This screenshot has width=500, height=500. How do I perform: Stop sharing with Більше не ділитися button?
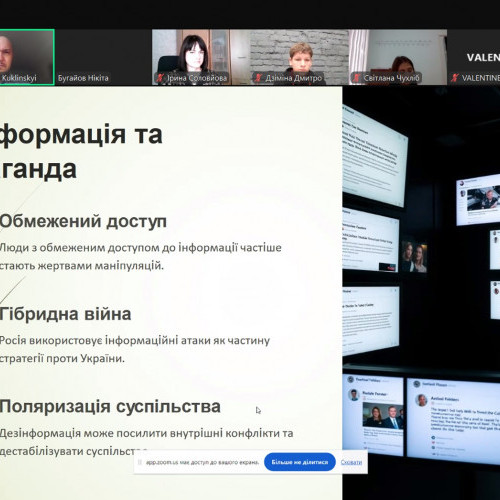click(300, 462)
